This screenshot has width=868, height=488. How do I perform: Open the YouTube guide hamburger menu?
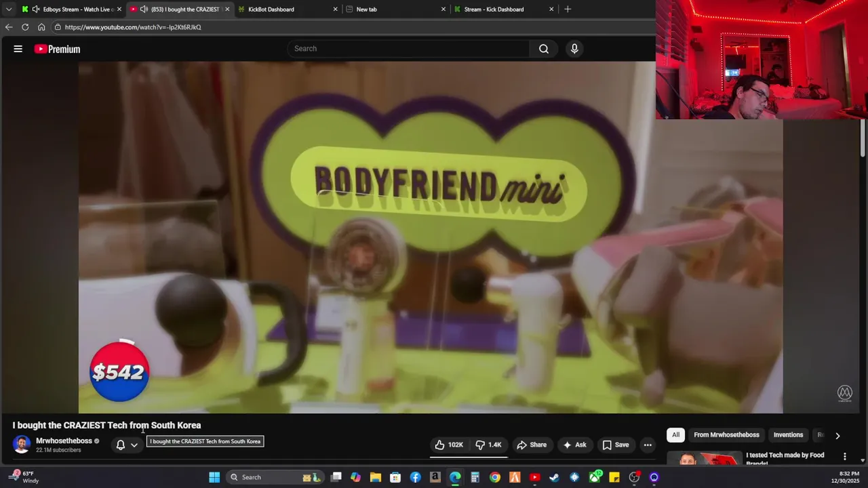click(x=18, y=49)
